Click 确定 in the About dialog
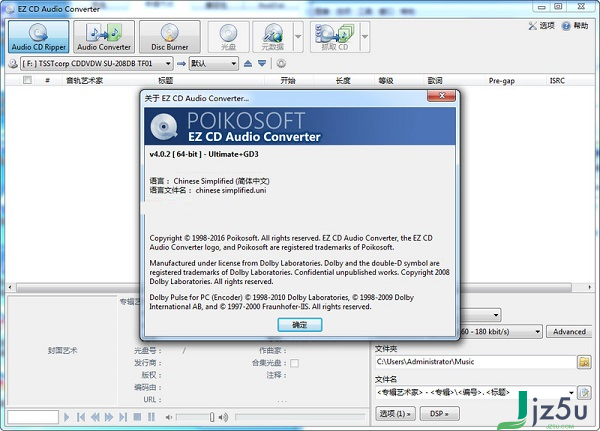Viewport: 600px width, 431px height. (300, 325)
